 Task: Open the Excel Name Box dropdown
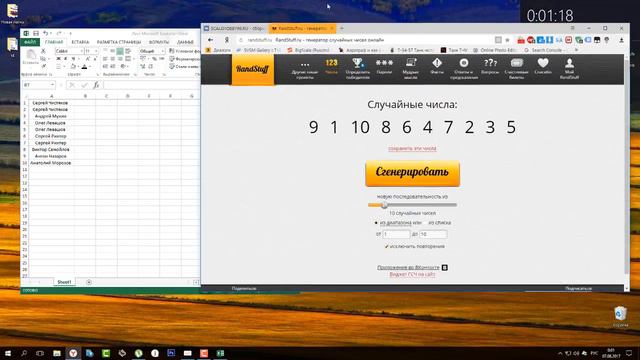coord(53,85)
